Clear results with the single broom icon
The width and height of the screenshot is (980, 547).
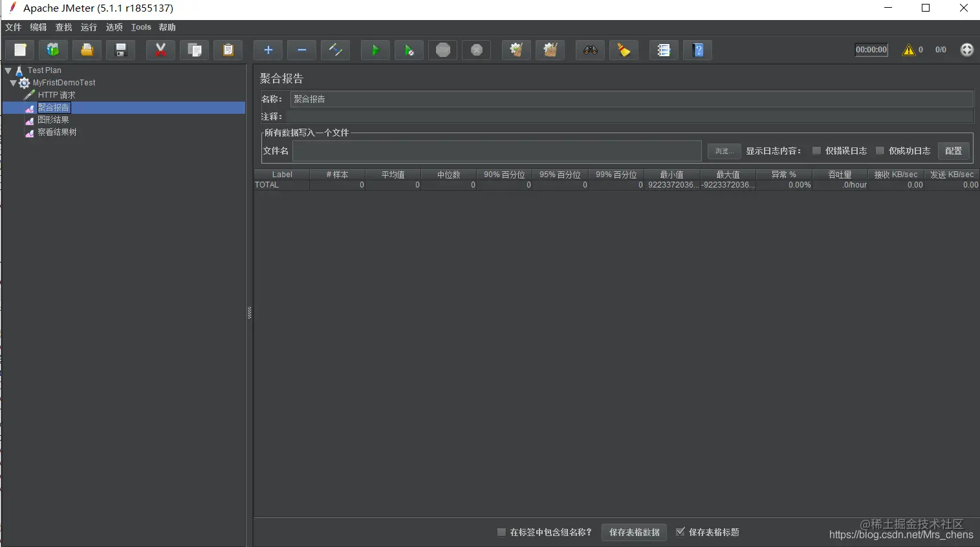(x=516, y=50)
